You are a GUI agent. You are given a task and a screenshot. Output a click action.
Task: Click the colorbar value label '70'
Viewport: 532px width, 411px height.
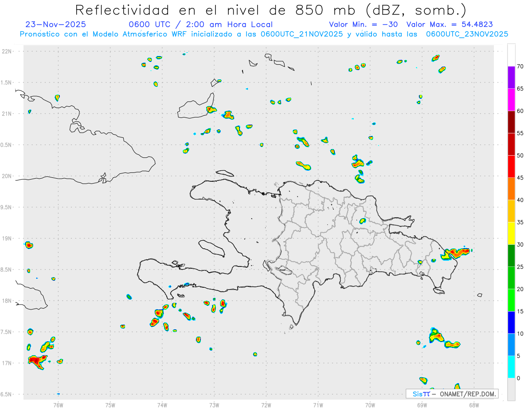520,67
